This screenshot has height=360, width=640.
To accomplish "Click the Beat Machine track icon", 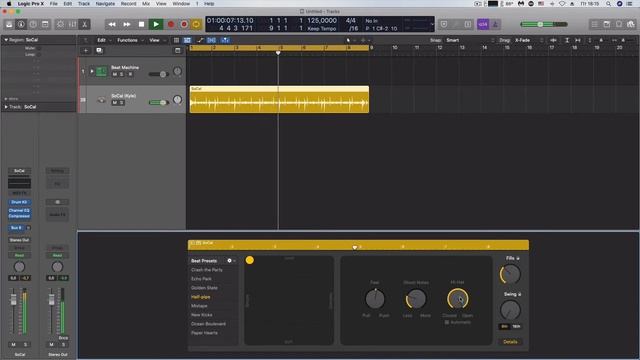I will coord(101,71).
